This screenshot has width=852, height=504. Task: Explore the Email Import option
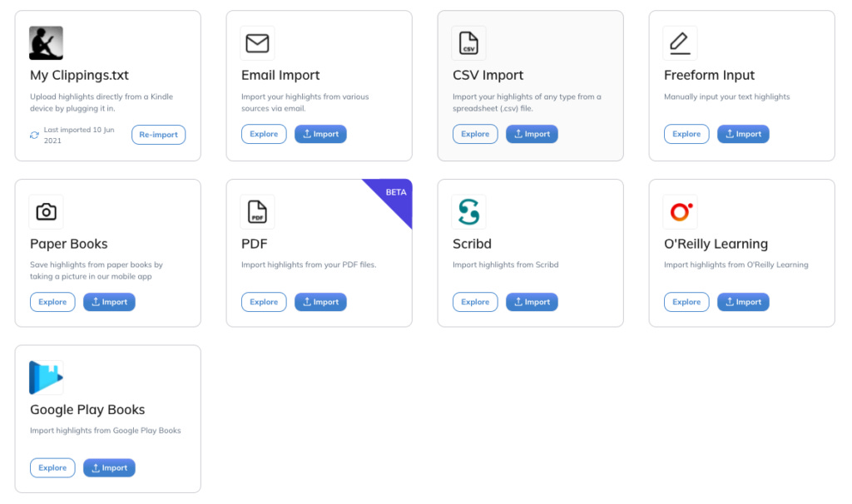[x=264, y=134]
